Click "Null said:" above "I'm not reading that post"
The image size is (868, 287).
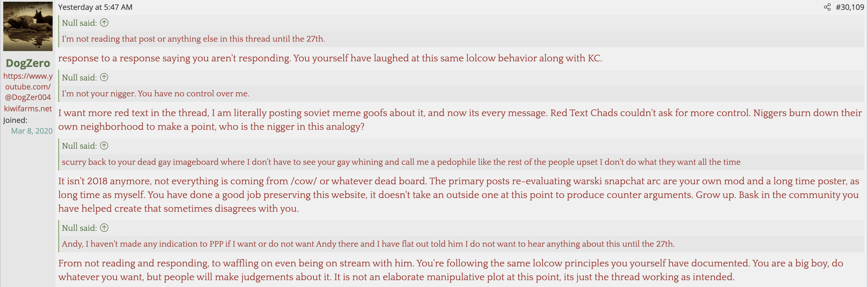pos(79,23)
